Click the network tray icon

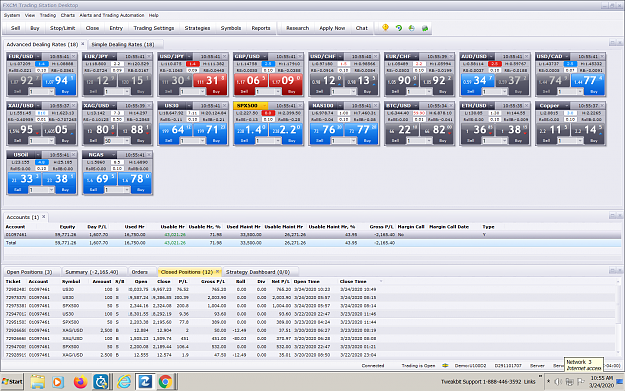tap(570, 382)
